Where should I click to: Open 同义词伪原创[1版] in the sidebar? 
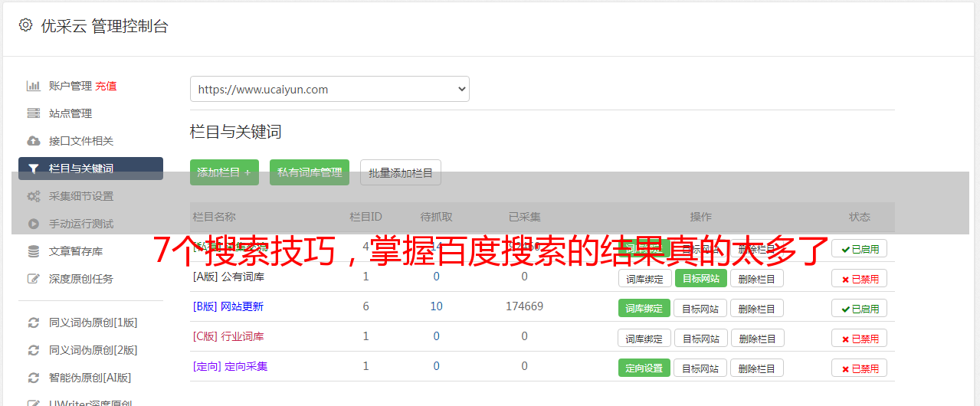[x=93, y=323]
